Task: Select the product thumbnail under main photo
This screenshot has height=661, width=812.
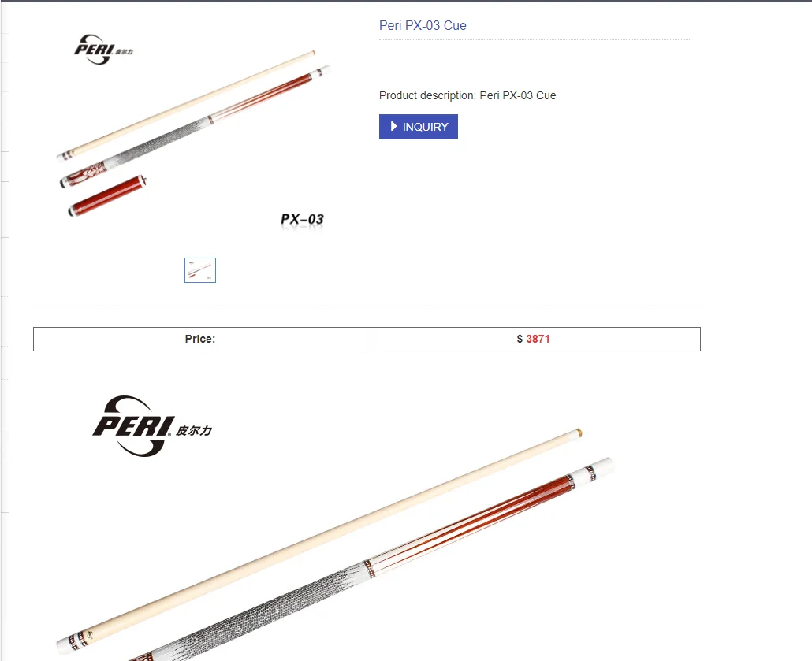Action: [200, 270]
